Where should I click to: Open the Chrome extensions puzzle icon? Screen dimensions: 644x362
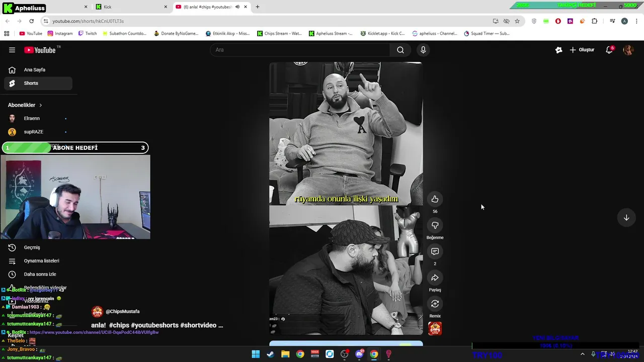click(x=595, y=21)
